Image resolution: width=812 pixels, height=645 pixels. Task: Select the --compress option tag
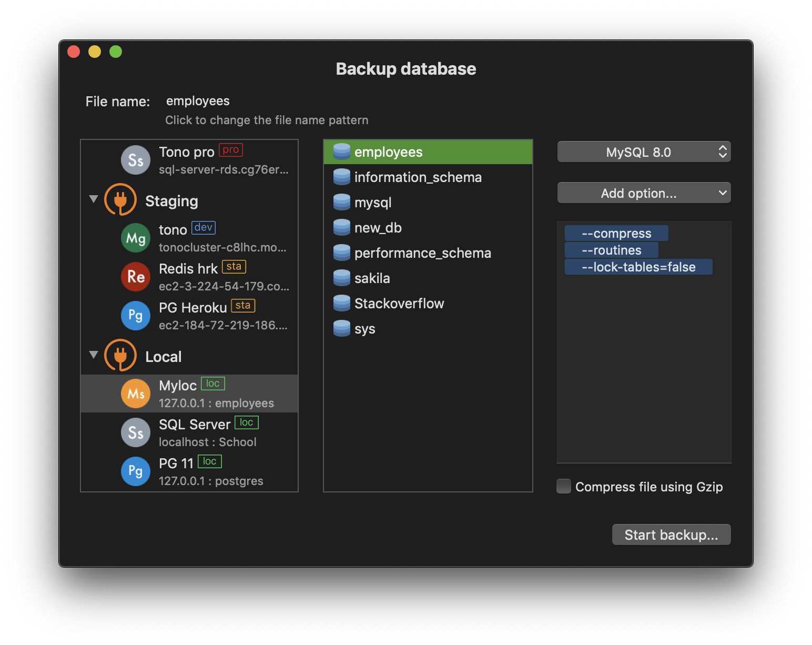[616, 233]
